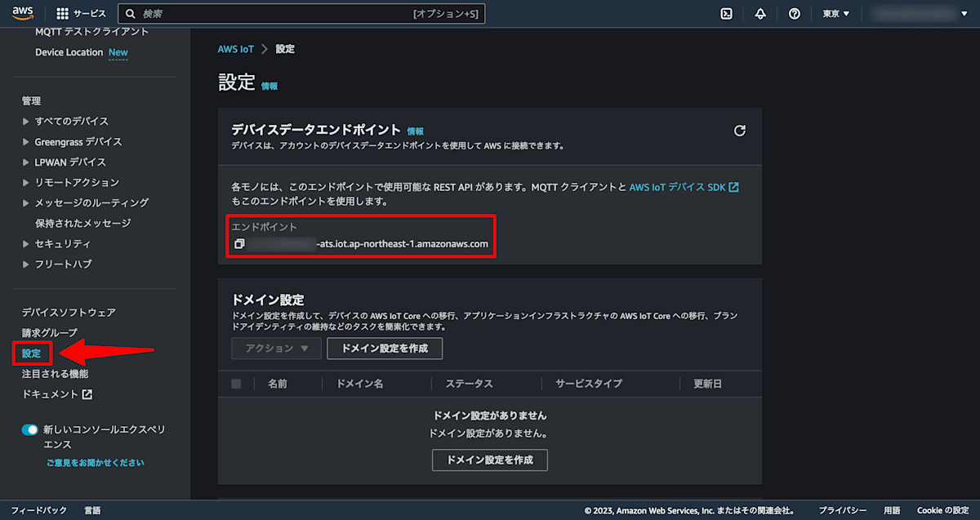Viewport: 980px width, 520px height.
Task: Open 設定 in the sidebar
Action: pos(32,353)
